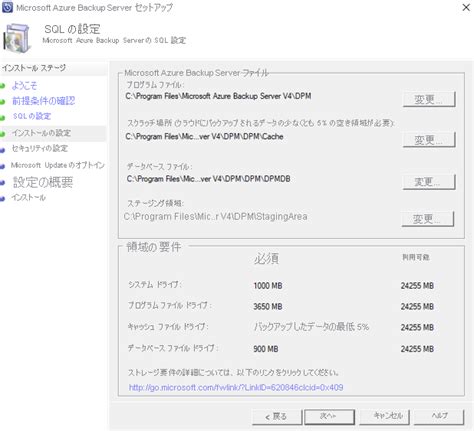The width and height of the screenshot is (474, 431).
Task: Click the green bullet beside ようこそ
Action: [3, 86]
